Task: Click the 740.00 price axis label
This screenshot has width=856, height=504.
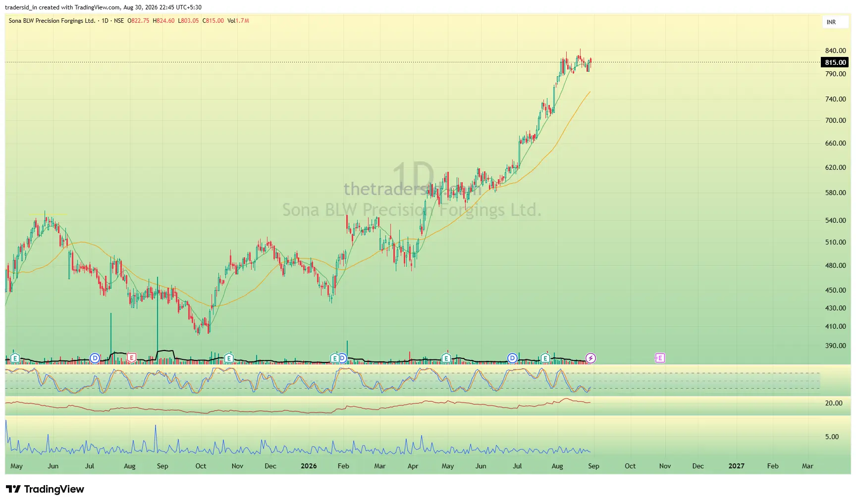Action: [x=835, y=99]
